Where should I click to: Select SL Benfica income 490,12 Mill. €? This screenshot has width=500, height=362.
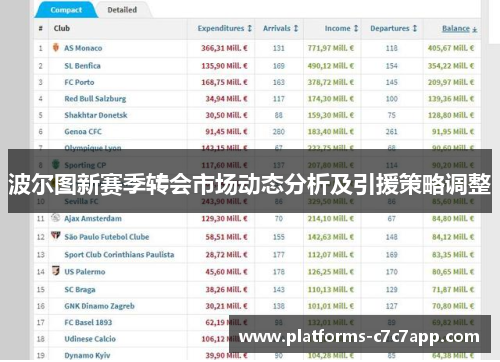330,66
